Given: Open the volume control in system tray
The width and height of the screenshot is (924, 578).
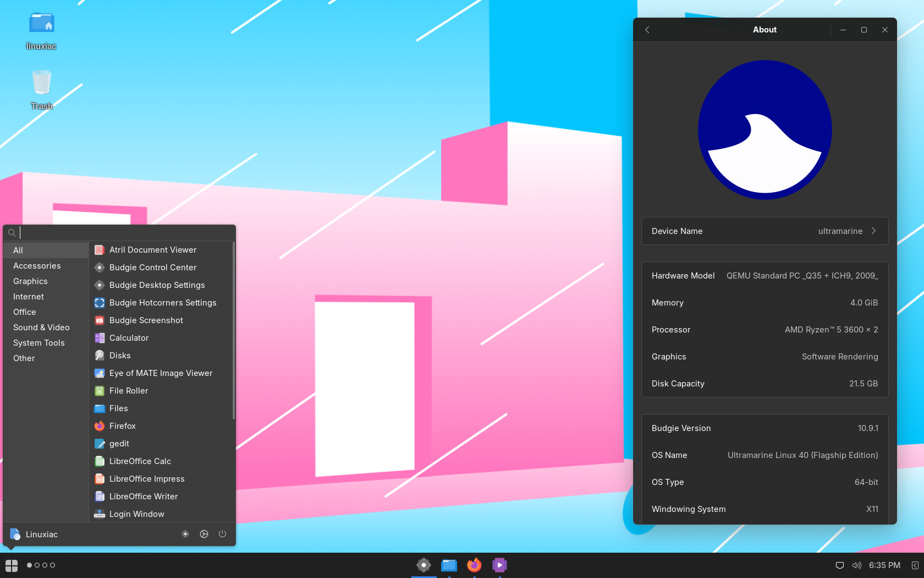Looking at the screenshot, I should (856, 565).
